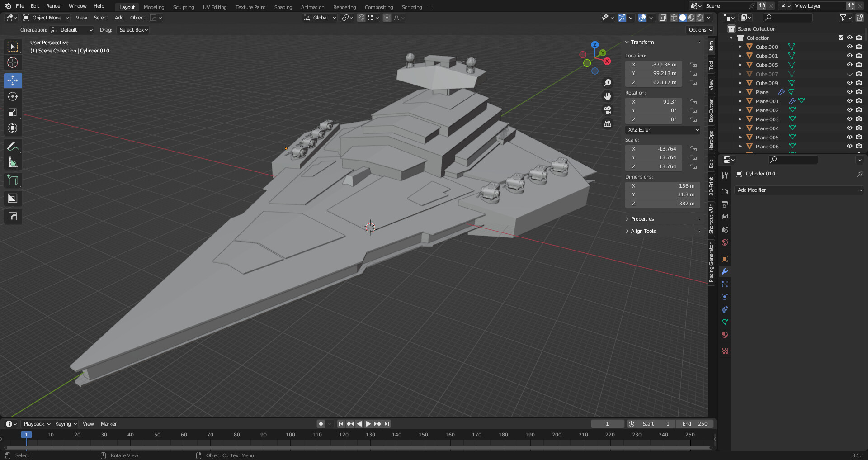Image resolution: width=868 pixels, height=460 pixels.
Task: Expand Cube.001 in outliner
Action: coord(741,56)
